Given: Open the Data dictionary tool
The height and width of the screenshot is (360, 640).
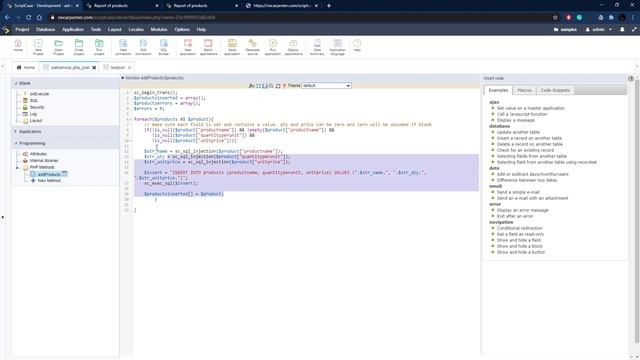Looking at the screenshot, I should [317, 47].
